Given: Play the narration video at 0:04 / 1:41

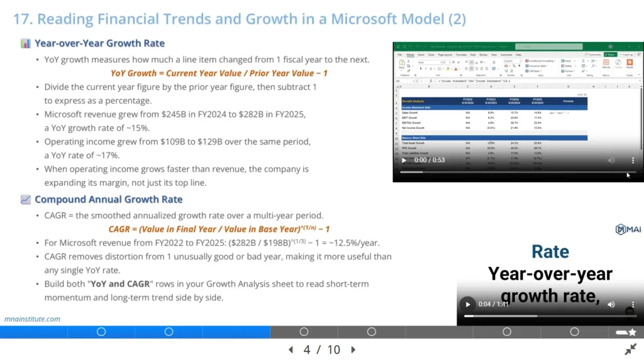Looking at the screenshot, I should point(467,304).
